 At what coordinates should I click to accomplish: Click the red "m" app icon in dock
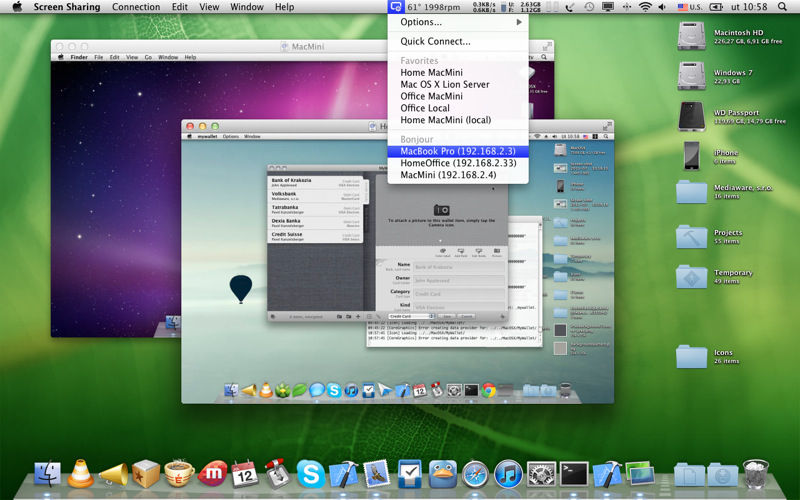point(212,474)
